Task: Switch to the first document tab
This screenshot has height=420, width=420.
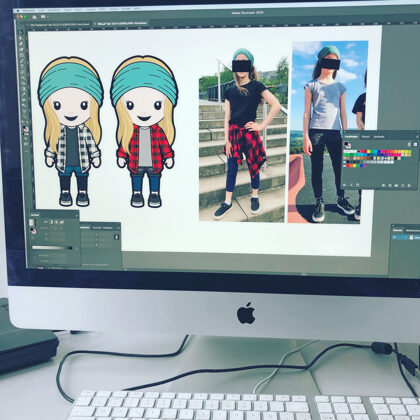Action: [x=59, y=24]
